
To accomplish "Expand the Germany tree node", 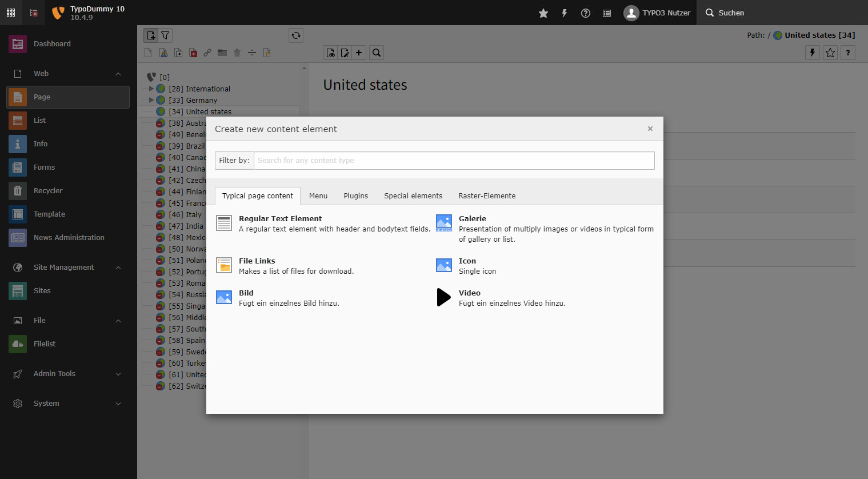I will tap(151, 100).
